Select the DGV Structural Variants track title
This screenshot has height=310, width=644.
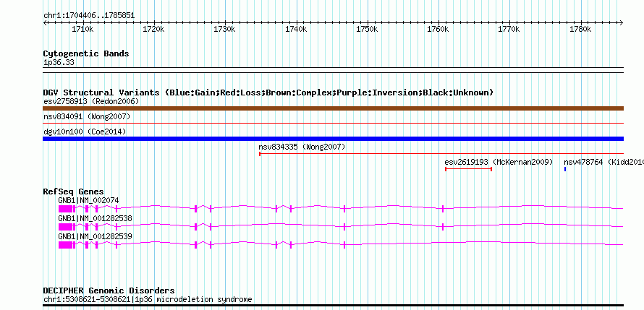(268, 92)
